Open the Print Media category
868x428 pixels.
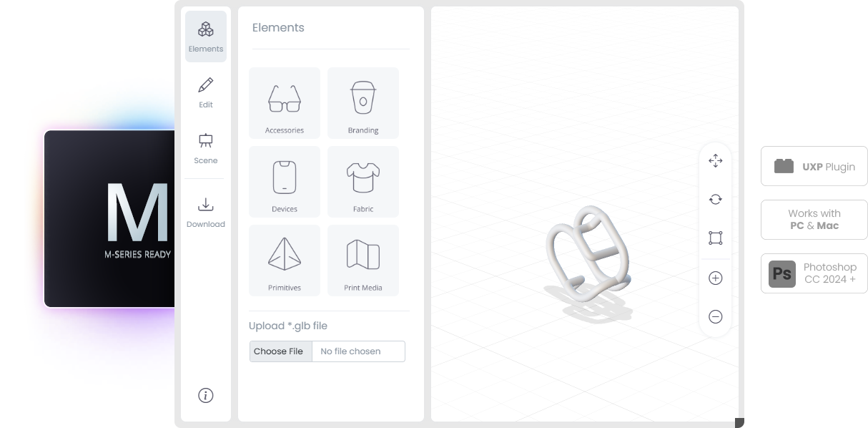tap(363, 261)
